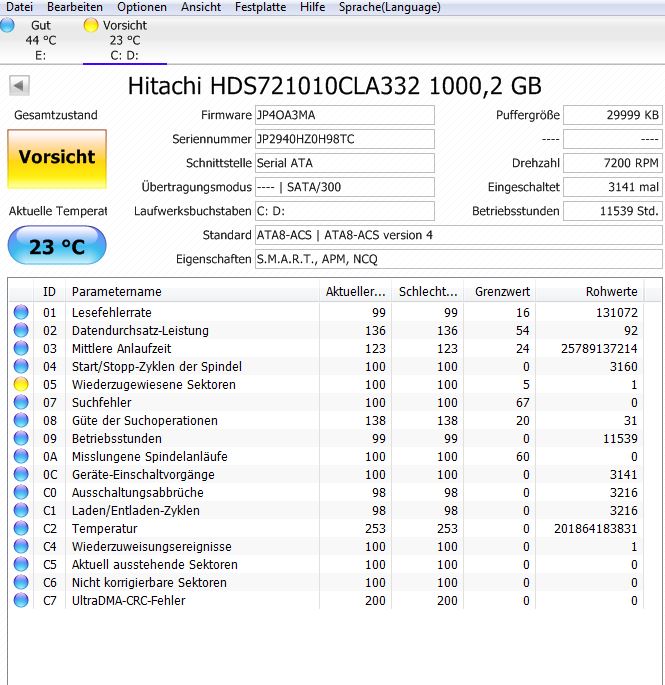The image size is (665, 685).
Task: Click status icon for Nicht korrigierbare Sektoren
Action: coord(21,582)
